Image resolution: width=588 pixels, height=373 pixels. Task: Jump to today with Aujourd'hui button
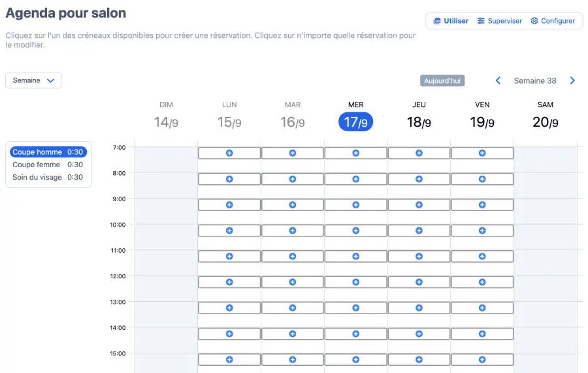[x=442, y=81]
